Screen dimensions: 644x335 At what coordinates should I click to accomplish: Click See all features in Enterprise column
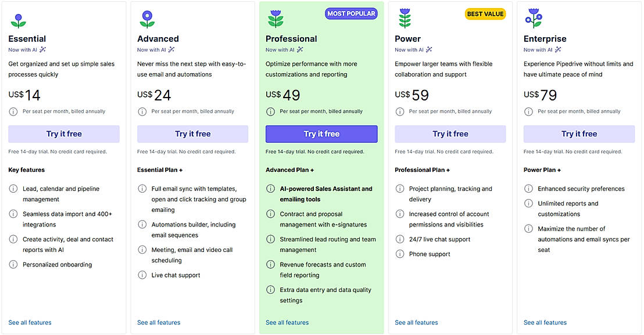(545, 323)
